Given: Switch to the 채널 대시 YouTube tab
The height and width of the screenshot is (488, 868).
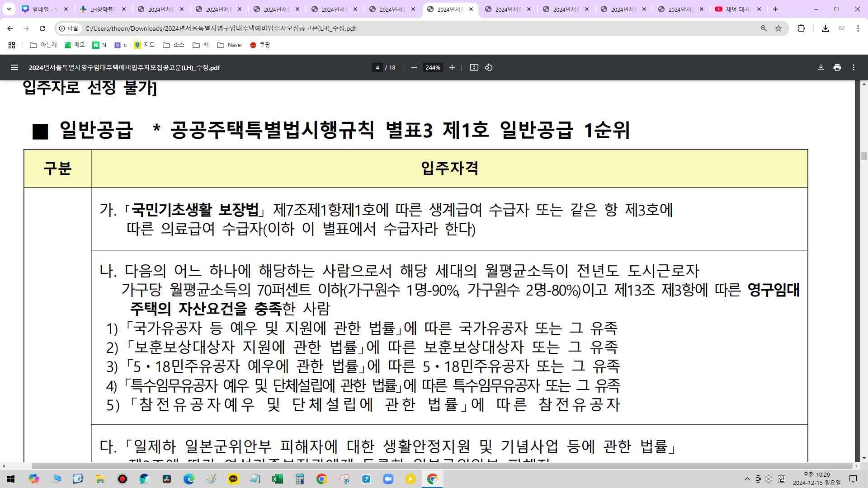Looking at the screenshot, I should [739, 9].
